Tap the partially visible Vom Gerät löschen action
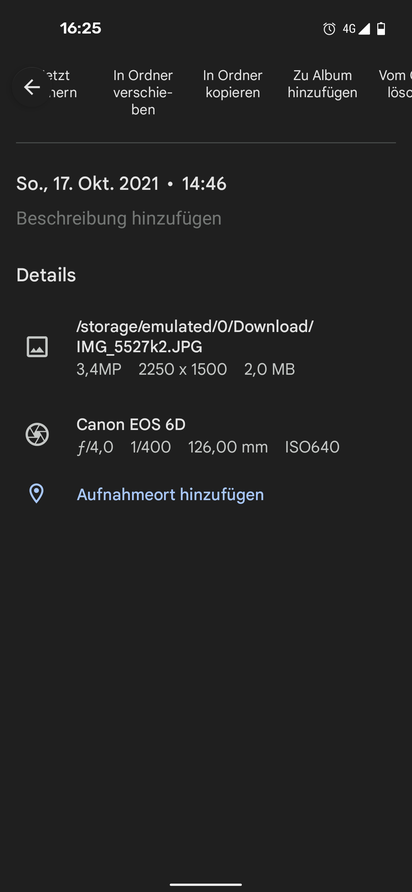 click(395, 84)
